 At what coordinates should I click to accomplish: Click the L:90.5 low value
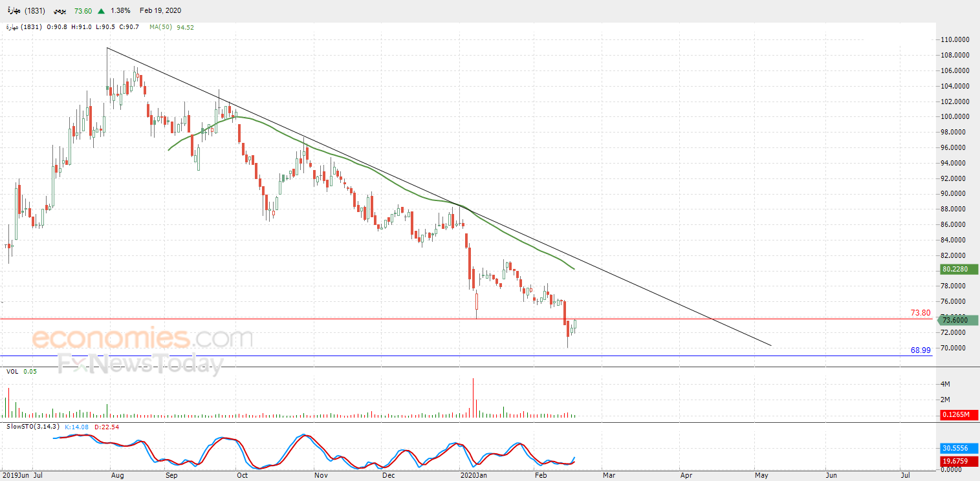[x=105, y=27]
